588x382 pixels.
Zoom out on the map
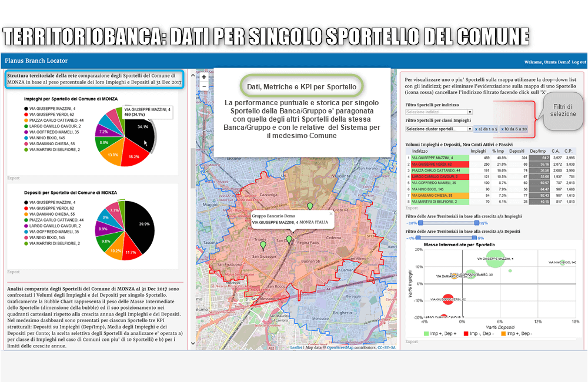point(203,86)
